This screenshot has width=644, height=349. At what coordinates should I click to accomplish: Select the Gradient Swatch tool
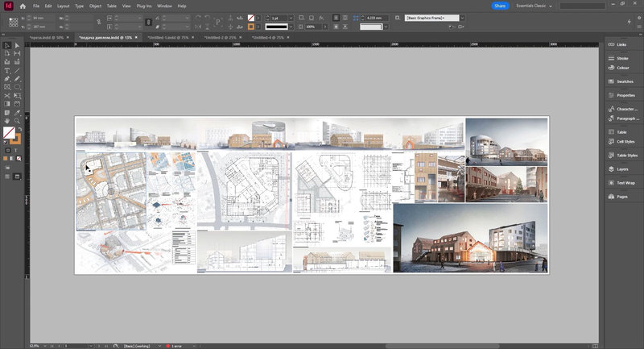pos(7,104)
